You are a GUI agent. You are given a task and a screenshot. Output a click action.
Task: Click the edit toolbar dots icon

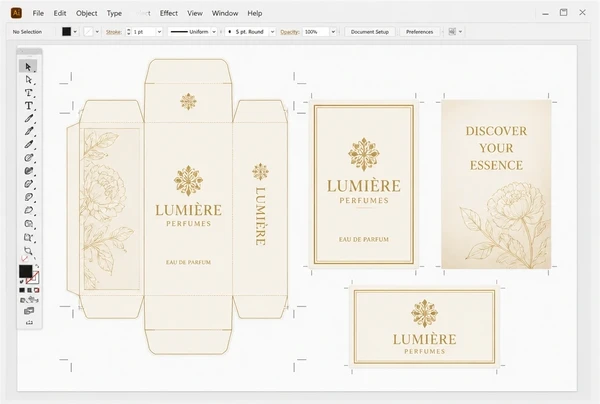pos(29,323)
